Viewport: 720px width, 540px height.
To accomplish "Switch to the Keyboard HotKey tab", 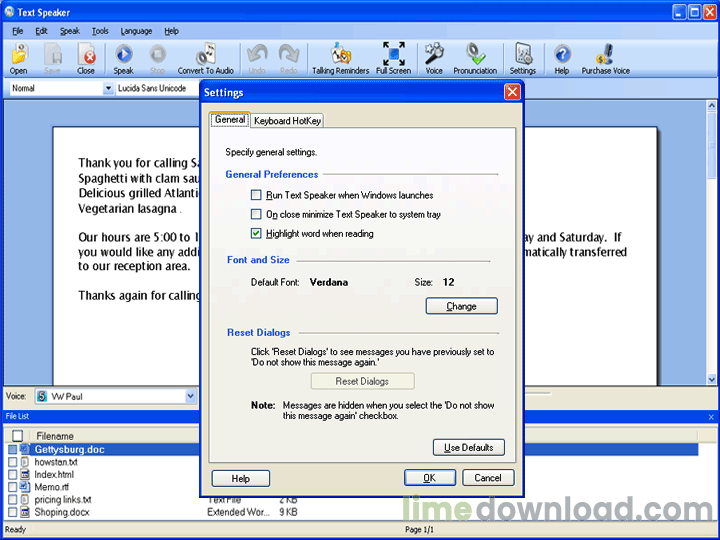I will click(x=287, y=121).
